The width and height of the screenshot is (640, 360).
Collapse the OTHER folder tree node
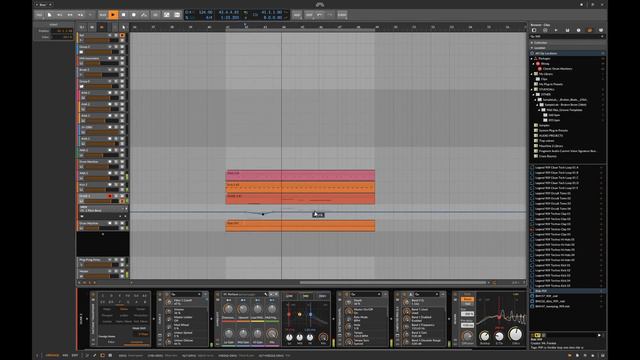coord(534,94)
